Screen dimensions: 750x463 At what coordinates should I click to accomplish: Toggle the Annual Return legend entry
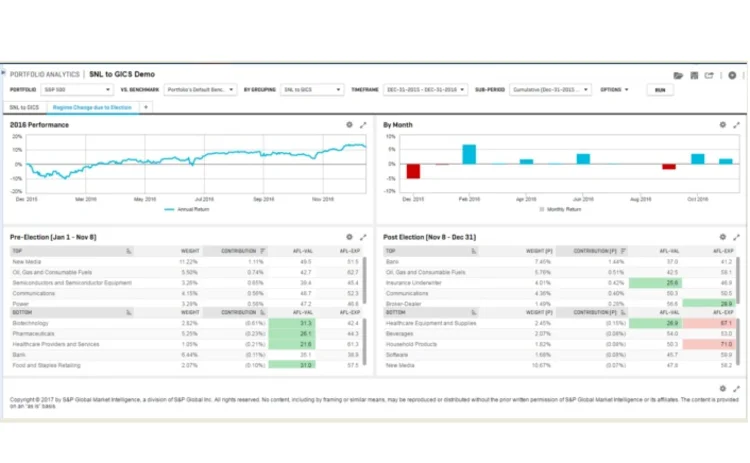click(x=187, y=209)
